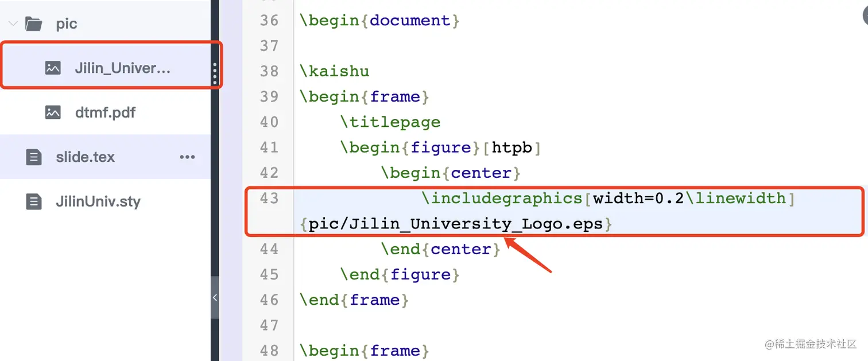Open the Jilin_Univer... file
The width and height of the screenshot is (868, 361).
(123, 68)
